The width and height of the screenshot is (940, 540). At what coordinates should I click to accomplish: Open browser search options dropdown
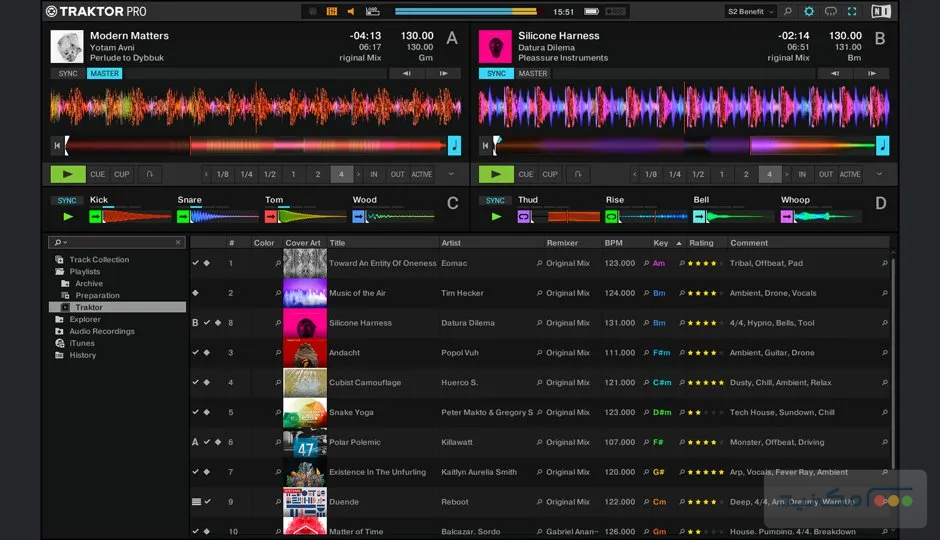pyautogui.click(x=61, y=242)
